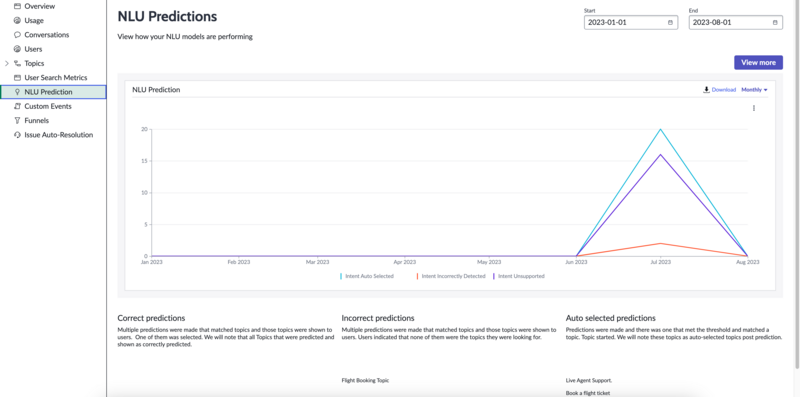Click the "Live Agent Support." text

click(x=589, y=381)
